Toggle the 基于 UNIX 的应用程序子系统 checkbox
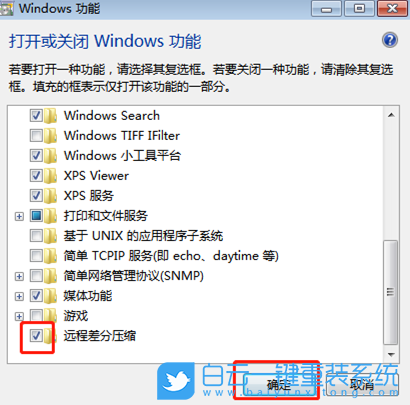This screenshot has width=410, height=405. pos(36,235)
